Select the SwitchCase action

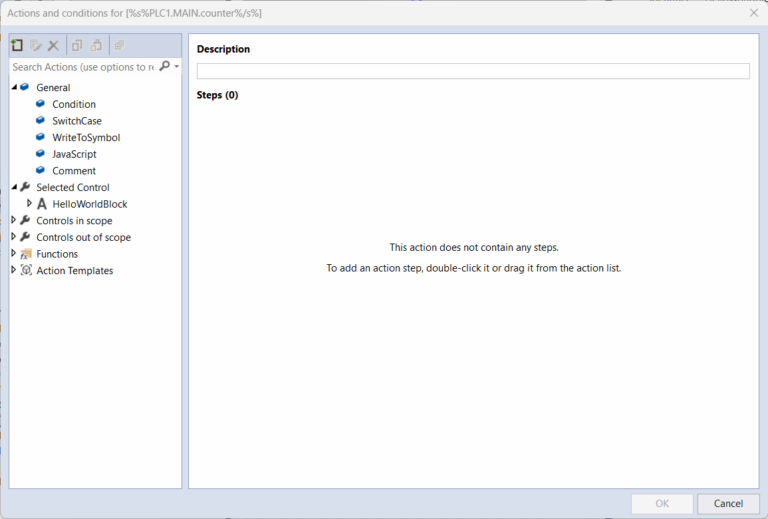coord(76,121)
